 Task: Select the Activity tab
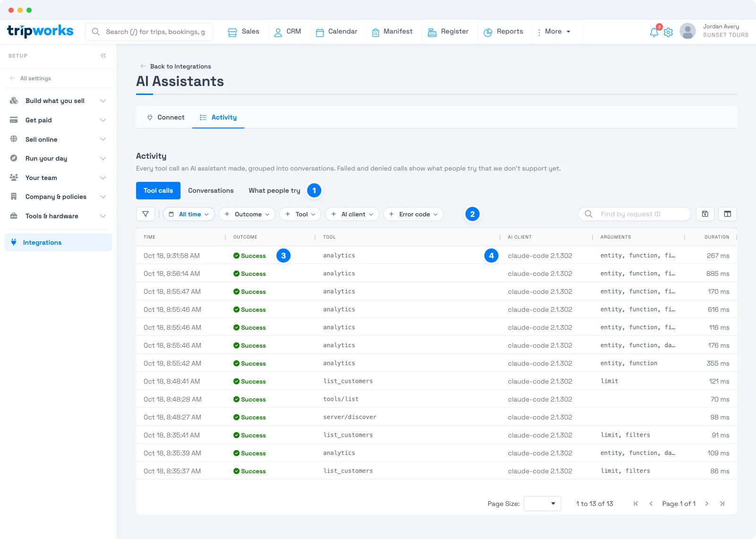tap(218, 117)
